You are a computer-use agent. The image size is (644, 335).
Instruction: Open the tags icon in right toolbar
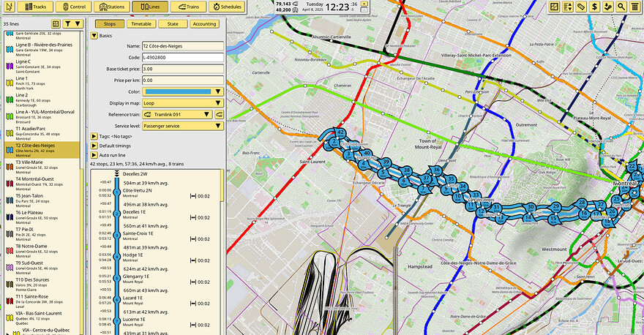[581, 7]
